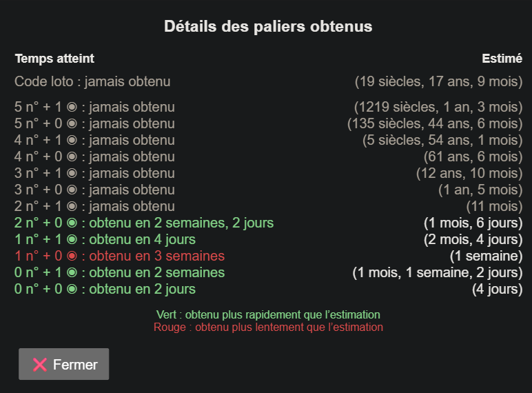Viewport: 532px width, 393px height.
Task: Click the ball icon in the "5 n° + 0" row
Action: pyautogui.click(x=71, y=124)
